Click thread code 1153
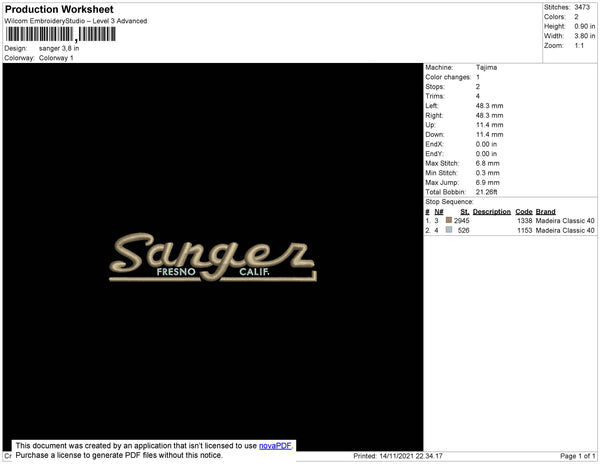The width and height of the screenshot is (600, 464). [525, 230]
